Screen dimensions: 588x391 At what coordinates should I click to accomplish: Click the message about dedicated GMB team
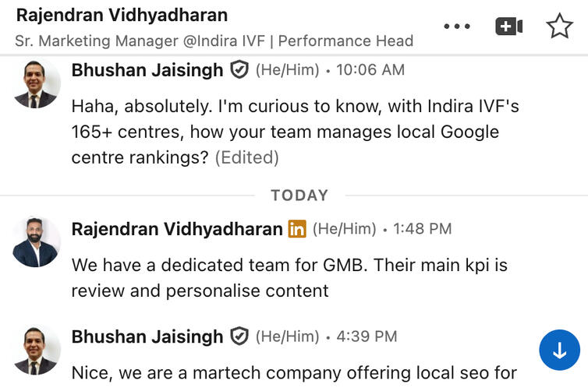[289, 278]
